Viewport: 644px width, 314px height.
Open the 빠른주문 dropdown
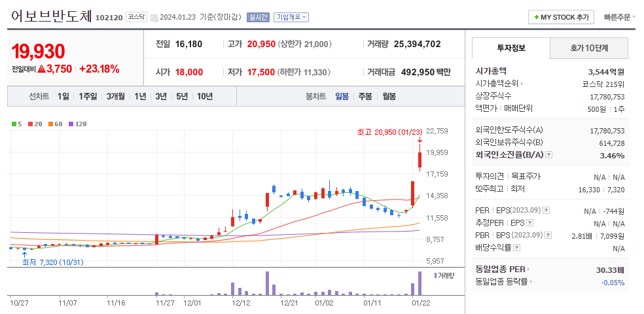(619, 17)
